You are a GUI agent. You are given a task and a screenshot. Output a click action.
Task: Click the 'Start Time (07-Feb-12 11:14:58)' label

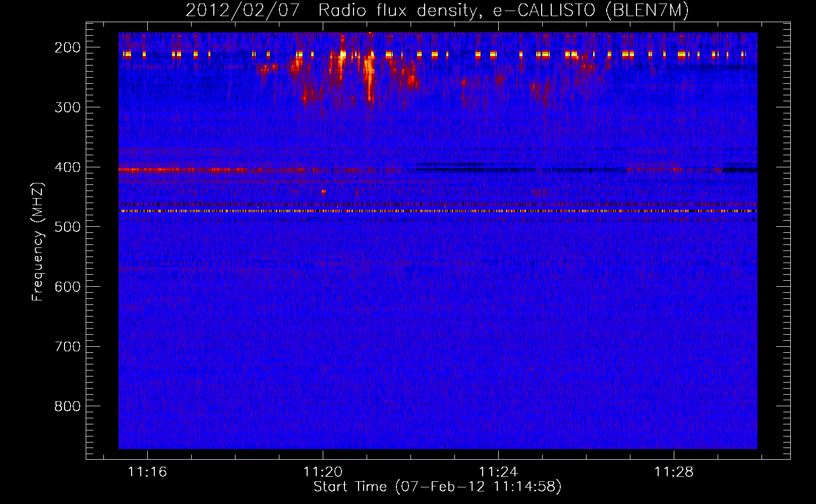(437, 487)
